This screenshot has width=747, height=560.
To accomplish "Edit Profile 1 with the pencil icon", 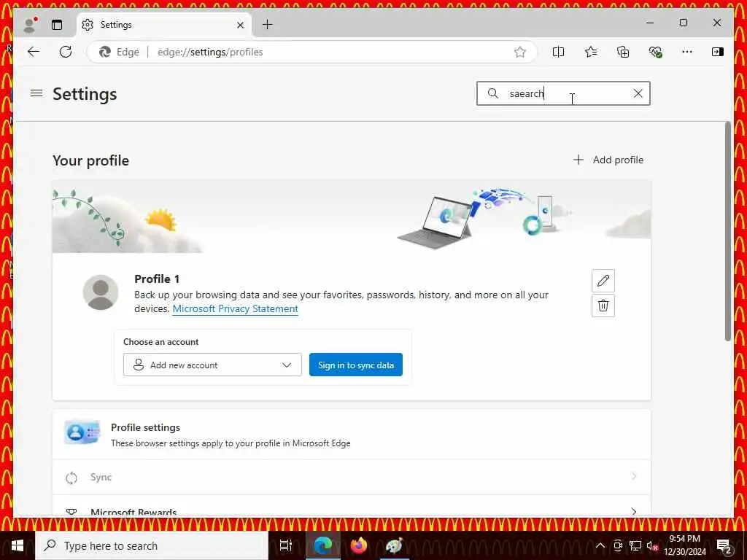I will (x=603, y=281).
